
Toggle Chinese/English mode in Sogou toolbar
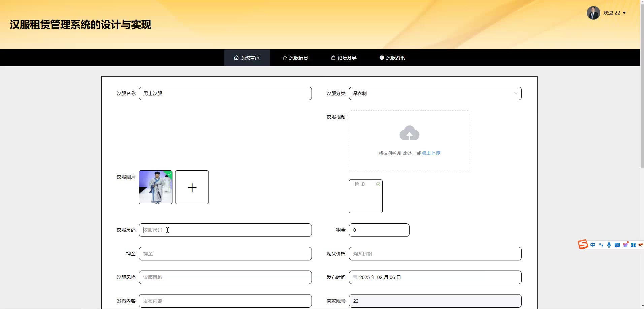593,245
